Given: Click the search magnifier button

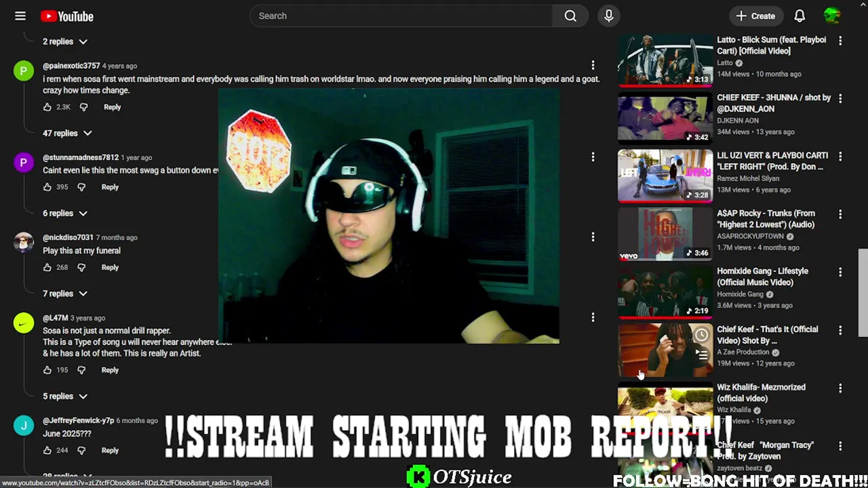Looking at the screenshot, I should pos(570,16).
